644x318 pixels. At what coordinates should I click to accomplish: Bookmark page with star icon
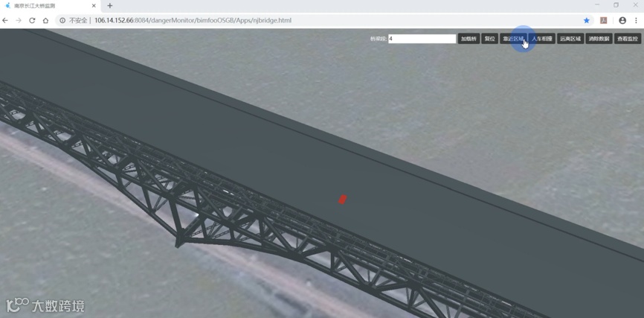coord(587,20)
